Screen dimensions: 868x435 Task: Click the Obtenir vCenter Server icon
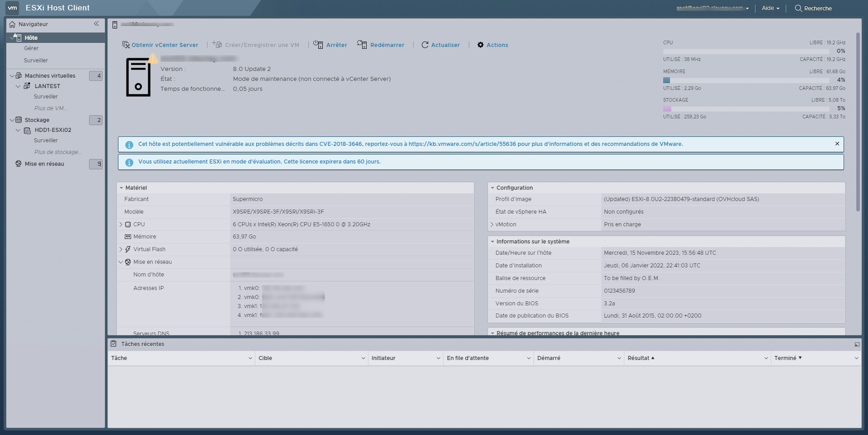click(x=126, y=45)
